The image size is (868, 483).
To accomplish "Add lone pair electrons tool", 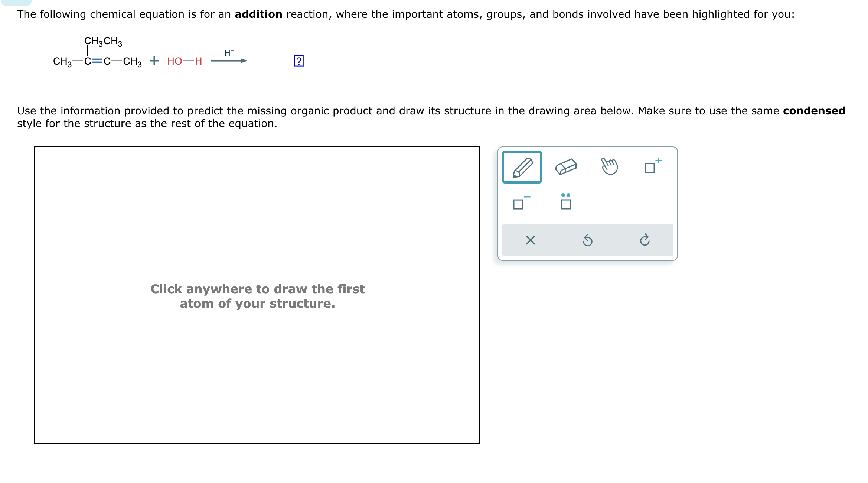I will 565,201.
